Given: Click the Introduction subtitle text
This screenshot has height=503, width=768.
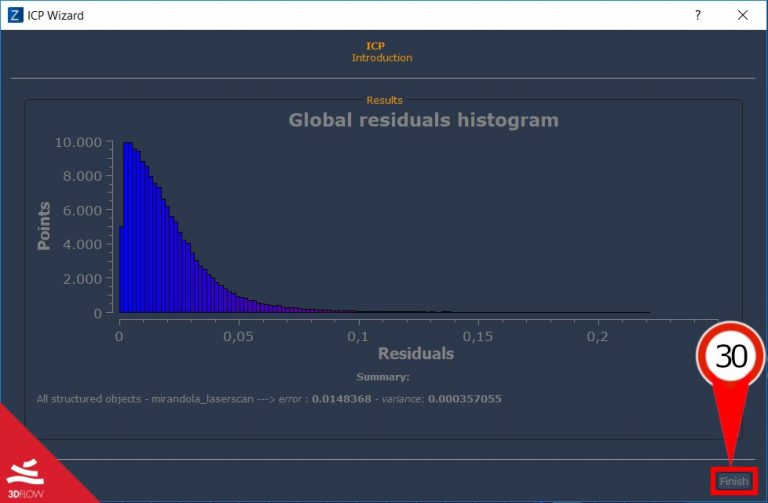Looking at the screenshot, I should click(x=382, y=58).
